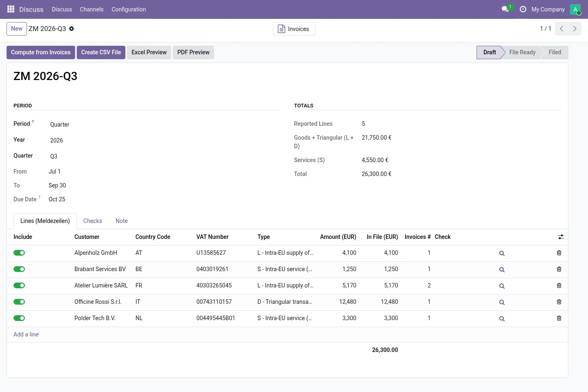This screenshot has height=392, width=588.
Task: Toggle Include for Polder Tech B.V.
Action: [19, 318]
